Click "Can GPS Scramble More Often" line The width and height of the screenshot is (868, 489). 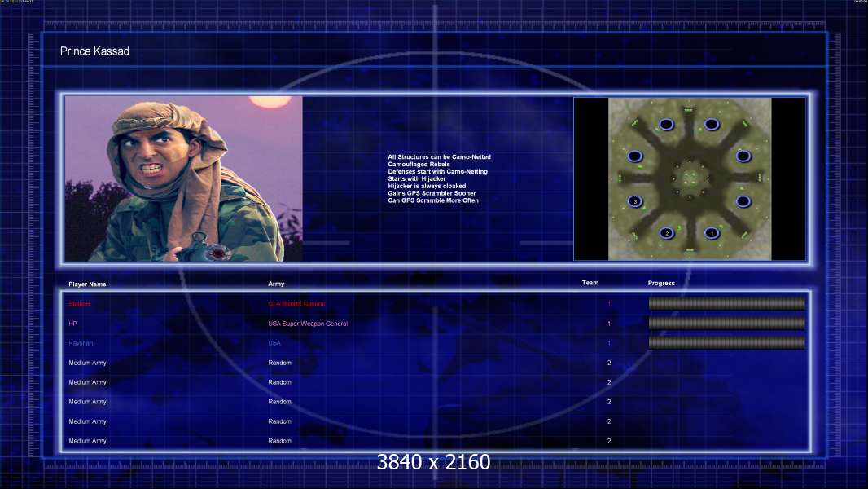433,200
